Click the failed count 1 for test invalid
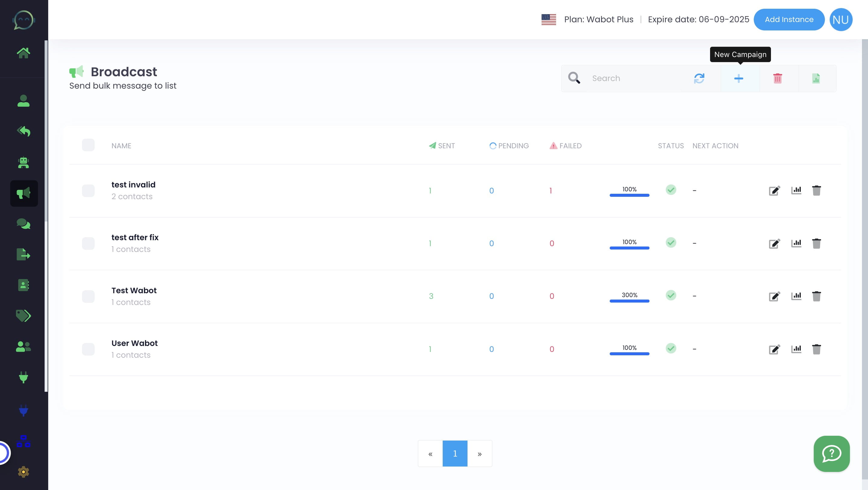Viewport: 868px width, 490px height. pos(551,191)
